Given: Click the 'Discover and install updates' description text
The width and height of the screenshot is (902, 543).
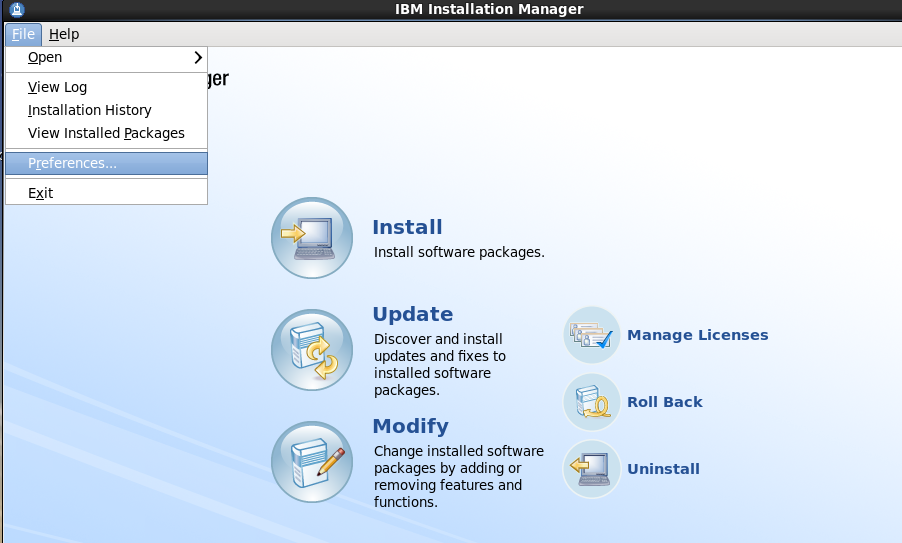Looking at the screenshot, I should tap(440, 364).
